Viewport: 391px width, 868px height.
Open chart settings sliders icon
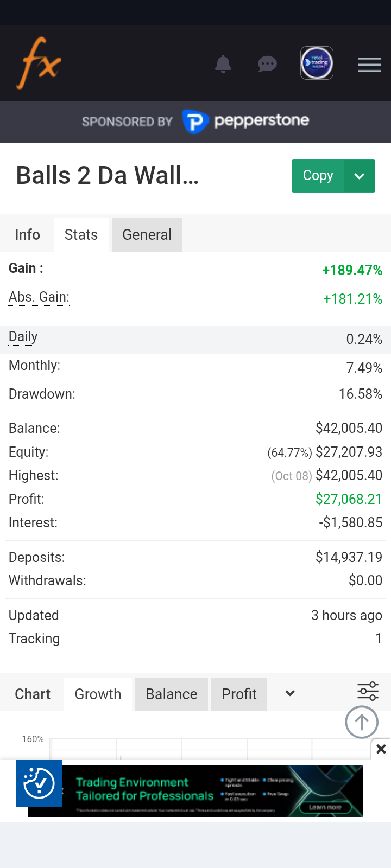[x=368, y=691]
